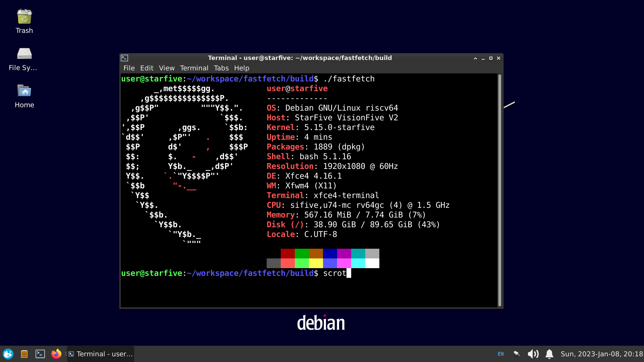Screen dimensions: 644x362
Task: Open the Home folder icon
Action: (24, 91)
